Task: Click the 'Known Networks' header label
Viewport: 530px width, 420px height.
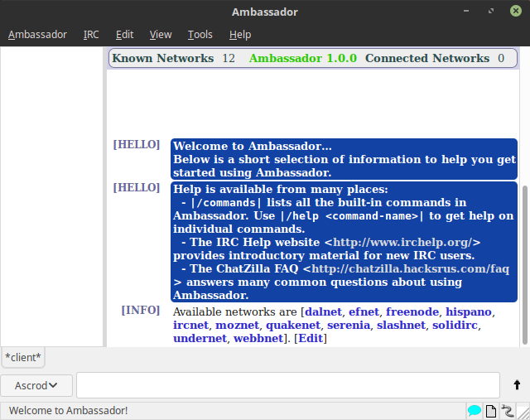Action: 163,58
